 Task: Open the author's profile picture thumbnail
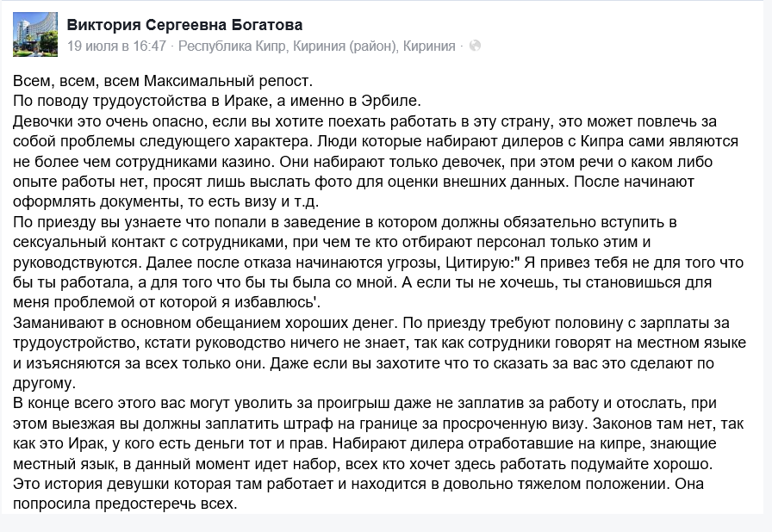coord(34,34)
